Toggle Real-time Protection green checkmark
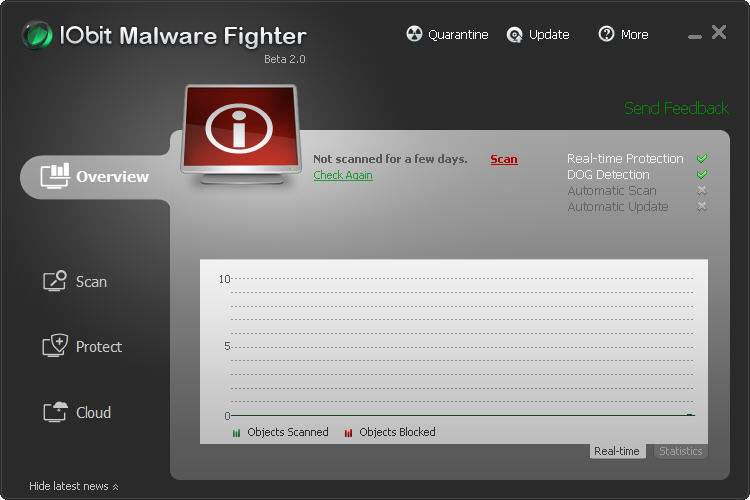Viewport: 750px width, 500px height. coord(702,159)
